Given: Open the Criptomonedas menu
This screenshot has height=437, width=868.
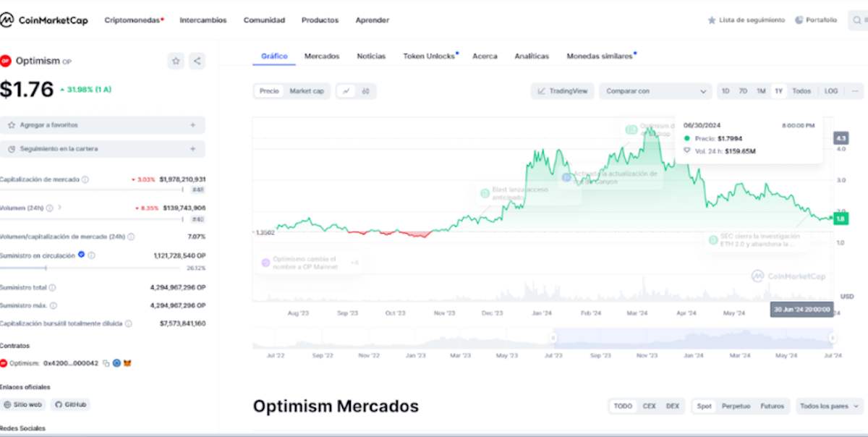Looking at the screenshot, I should (132, 20).
